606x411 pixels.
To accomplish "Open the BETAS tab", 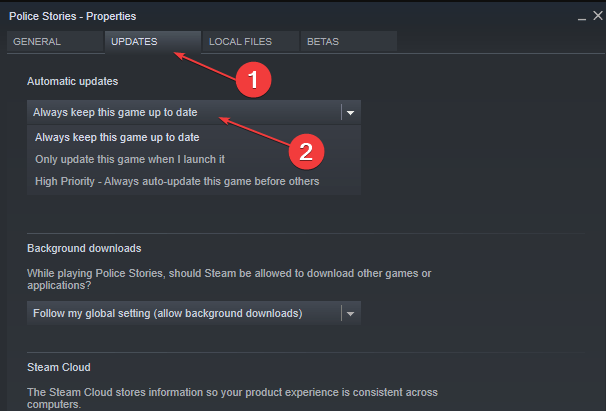I will tap(349, 42).
